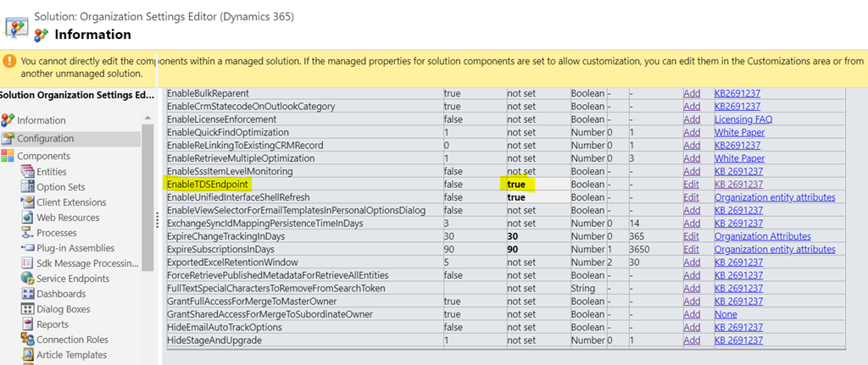
Task: Open White Paper link for EnableQuickFindOptimization
Action: point(739,132)
